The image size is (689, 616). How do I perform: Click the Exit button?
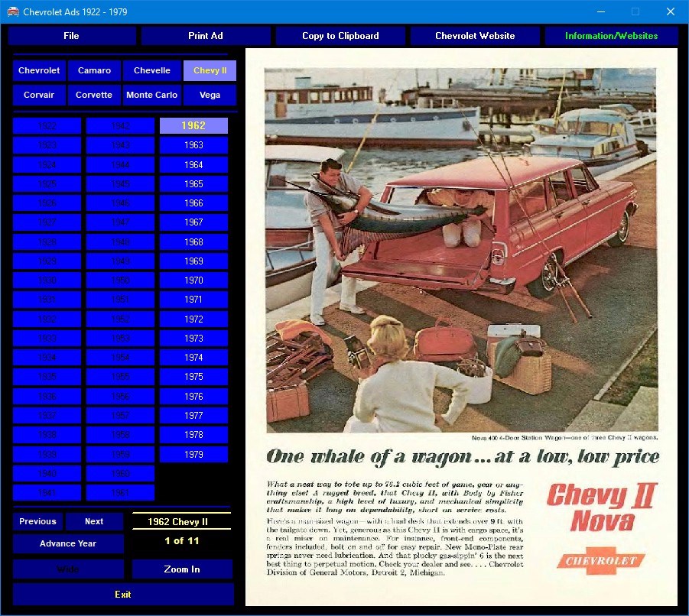coord(123,595)
